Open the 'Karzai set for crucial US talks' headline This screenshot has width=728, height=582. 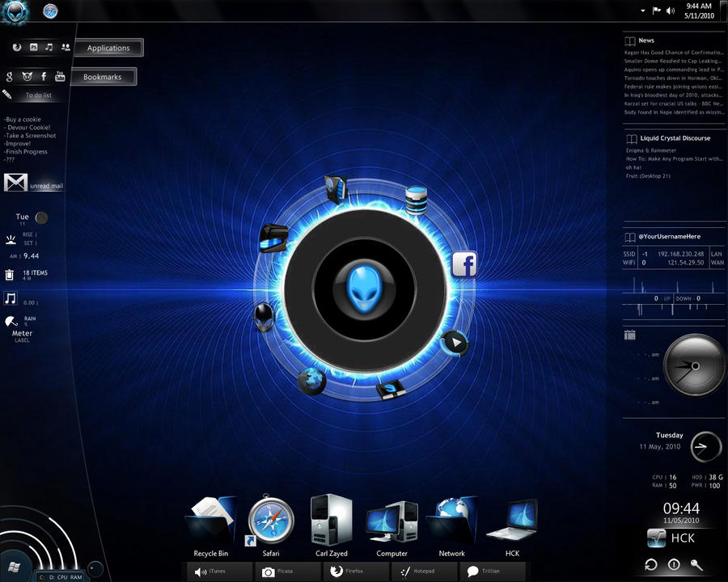[674, 103]
